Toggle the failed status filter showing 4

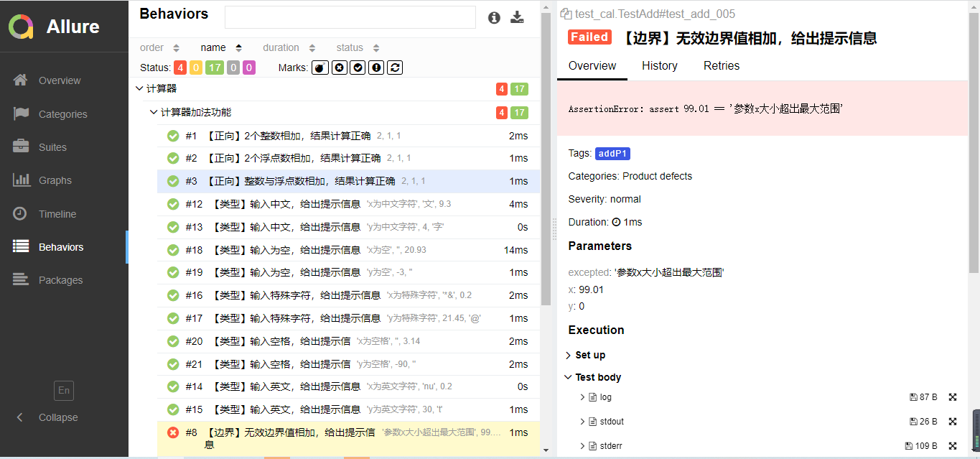(x=180, y=68)
